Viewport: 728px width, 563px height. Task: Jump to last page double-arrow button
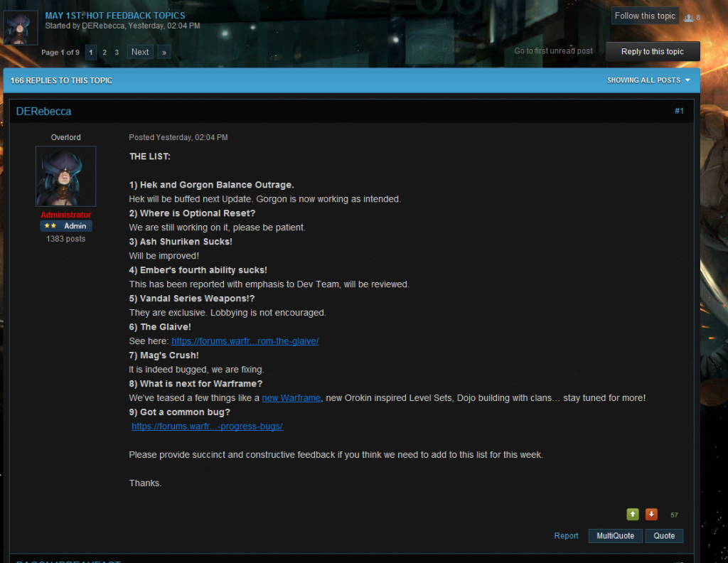164,52
